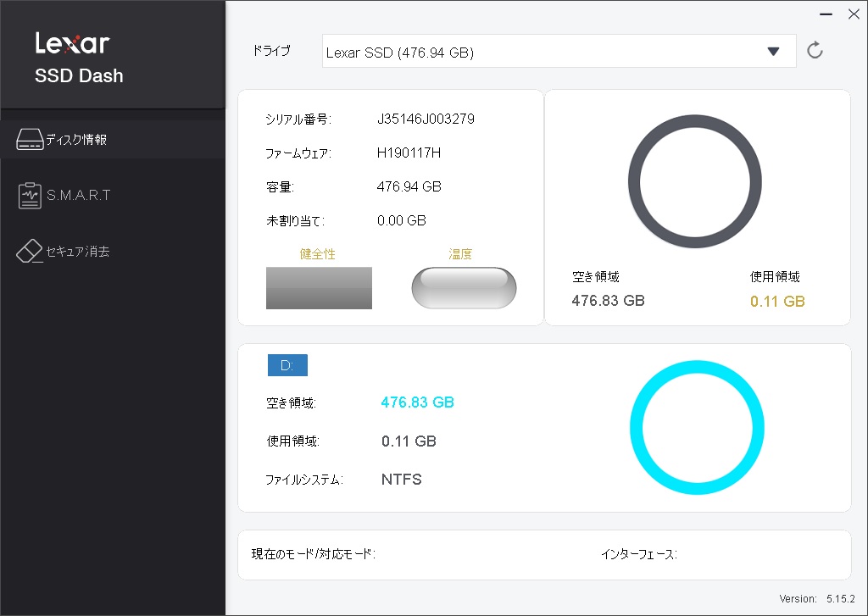
Task: Click the disk info drive icon
Action: click(30, 141)
